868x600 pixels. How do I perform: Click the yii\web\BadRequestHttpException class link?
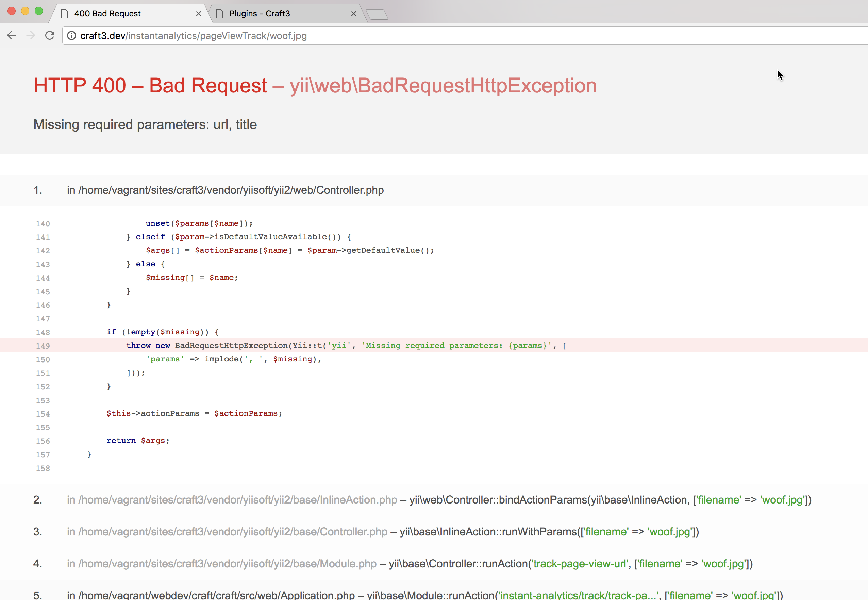[443, 86]
